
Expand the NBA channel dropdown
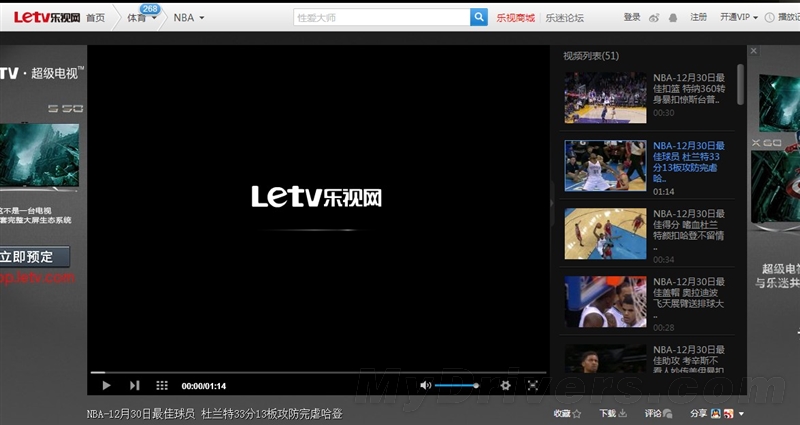[188, 18]
